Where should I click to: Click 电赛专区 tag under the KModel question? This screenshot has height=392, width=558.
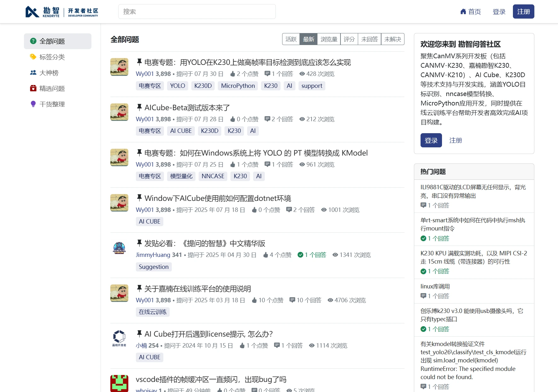coord(150,176)
